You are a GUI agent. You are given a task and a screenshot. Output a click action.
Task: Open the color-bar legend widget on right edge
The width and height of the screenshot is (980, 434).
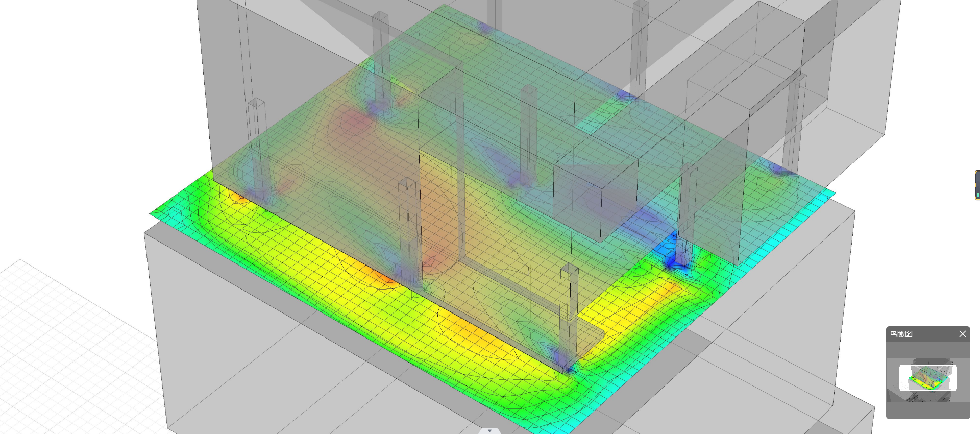[977, 185]
